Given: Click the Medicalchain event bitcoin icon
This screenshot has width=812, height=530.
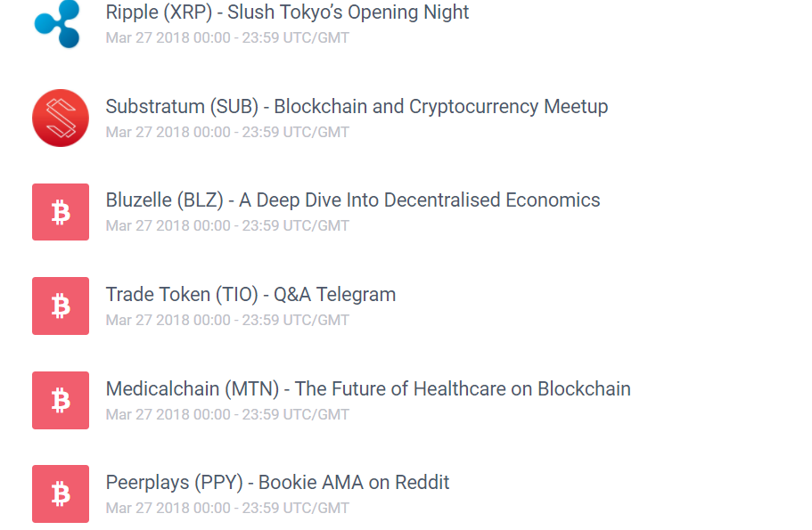Looking at the screenshot, I should 61,400.
